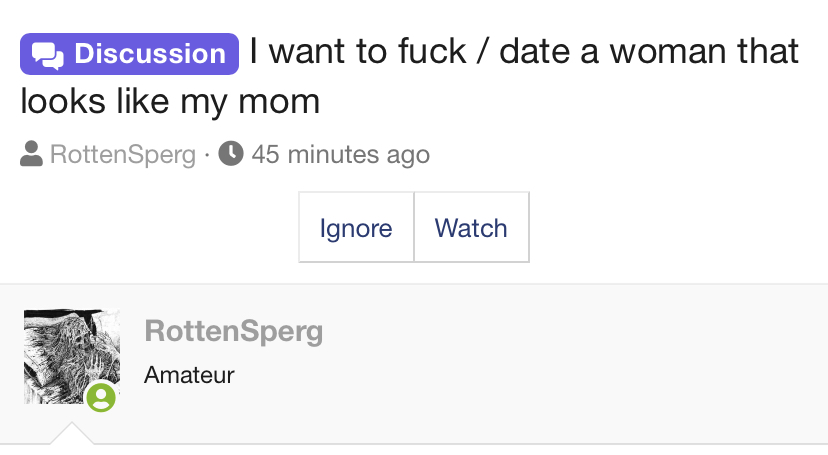Screen dimensions: 828x455
Task: Click the title's second line ending in mom
Action: (170, 101)
